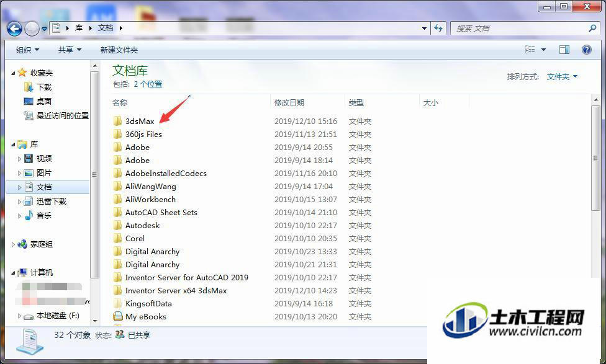
Task: Sort by the 名称 column header
Action: click(x=120, y=103)
